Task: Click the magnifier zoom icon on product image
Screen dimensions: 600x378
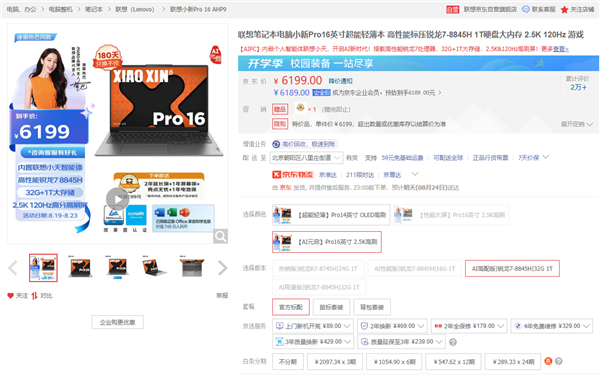Action: 220,236
